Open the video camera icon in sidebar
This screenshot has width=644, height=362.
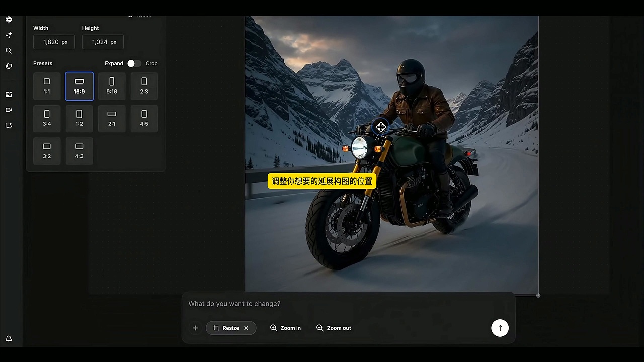tap(9, 110)
